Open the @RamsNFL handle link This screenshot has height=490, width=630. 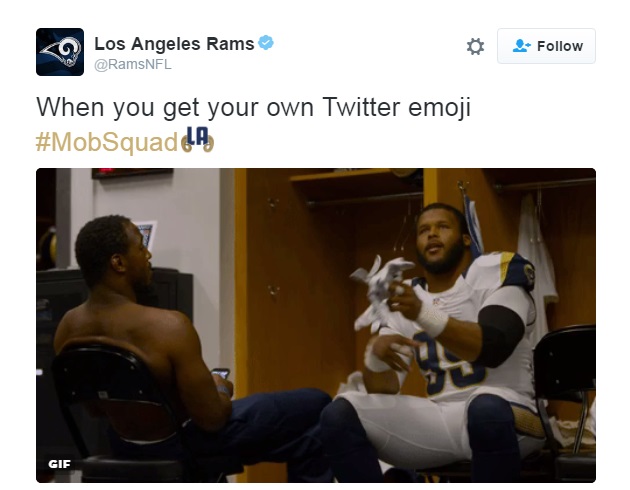click(133, 64)
